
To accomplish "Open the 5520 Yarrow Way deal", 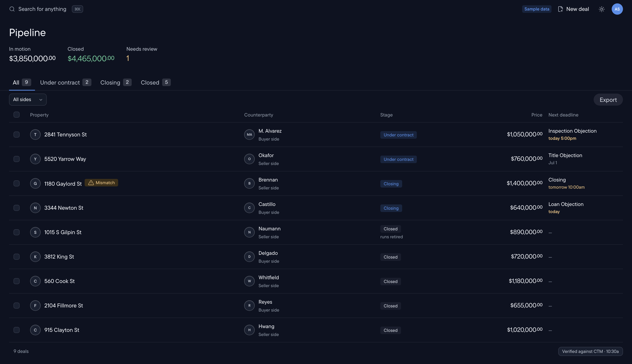I will pos(65,159).
